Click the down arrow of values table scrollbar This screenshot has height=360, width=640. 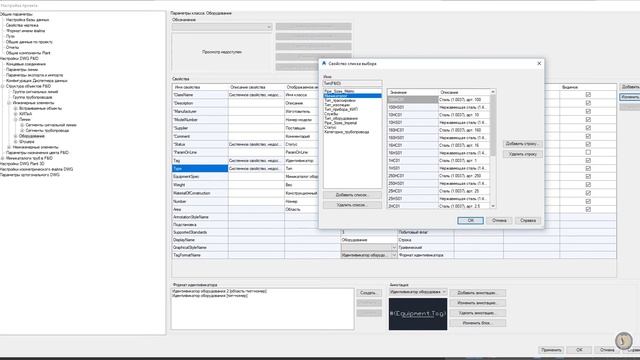tap(493, 206)
